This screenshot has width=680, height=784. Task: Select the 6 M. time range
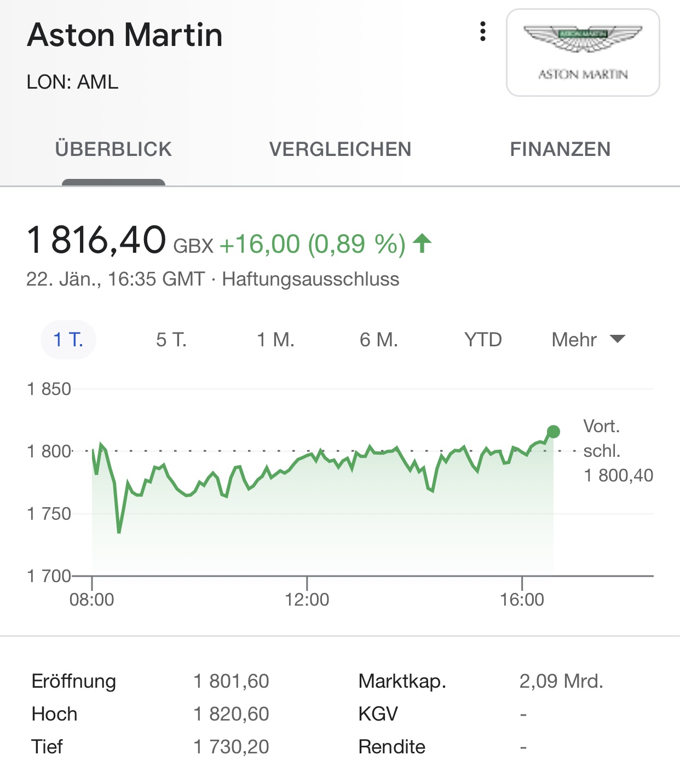coord(378,340)
